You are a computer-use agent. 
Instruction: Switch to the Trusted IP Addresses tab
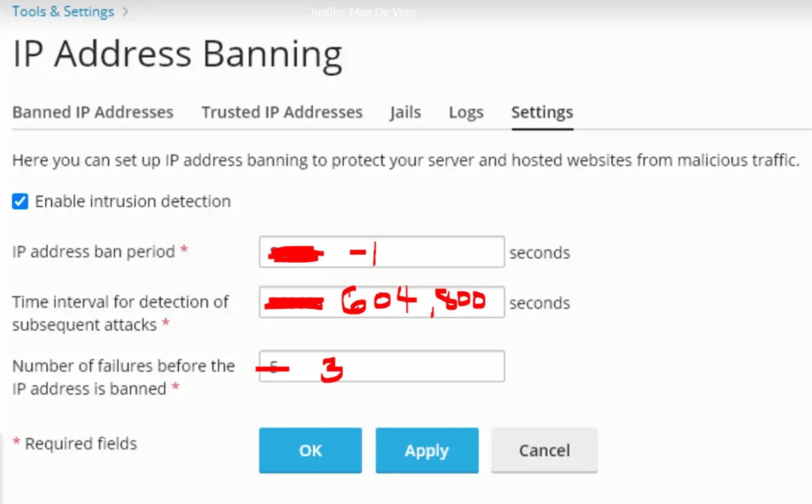coord(282,113)
